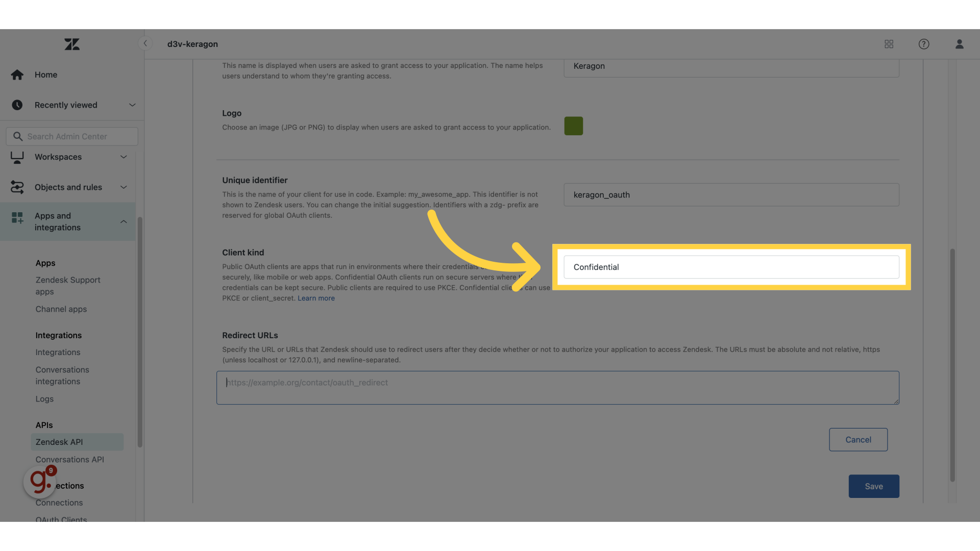Click the Objects and rules icon
980x551 pixels.
(x=17, y=187)
